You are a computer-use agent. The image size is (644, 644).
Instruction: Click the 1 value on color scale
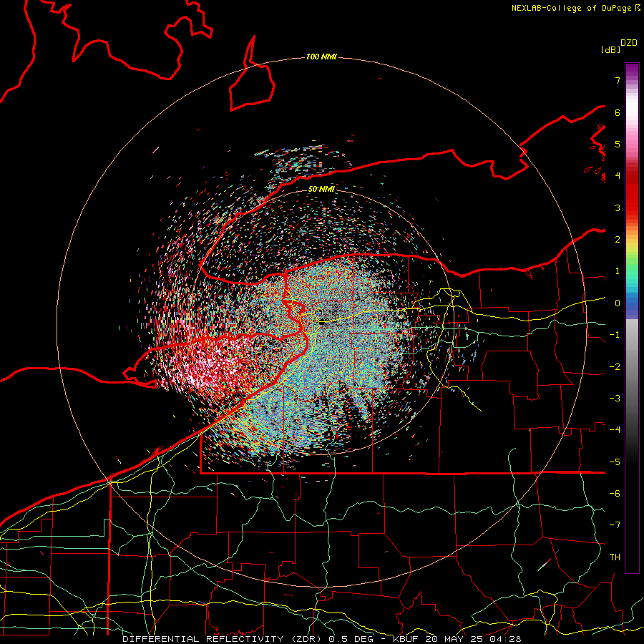click(x=618, y=271)
